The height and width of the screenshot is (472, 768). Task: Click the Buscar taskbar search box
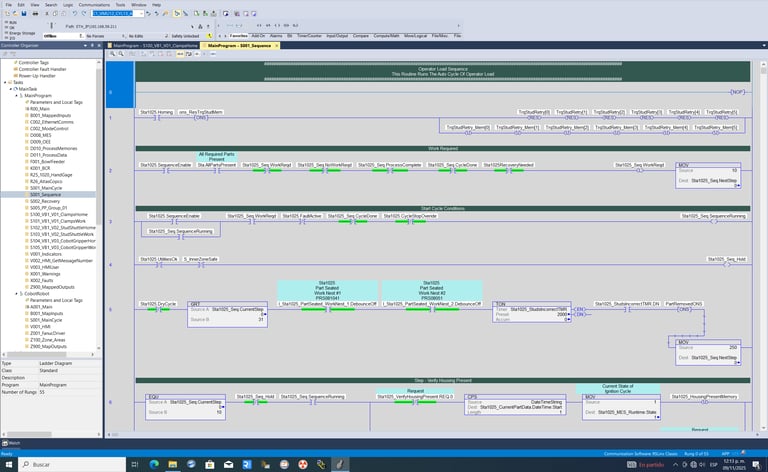pyautogui.click(x=72, y=464)
